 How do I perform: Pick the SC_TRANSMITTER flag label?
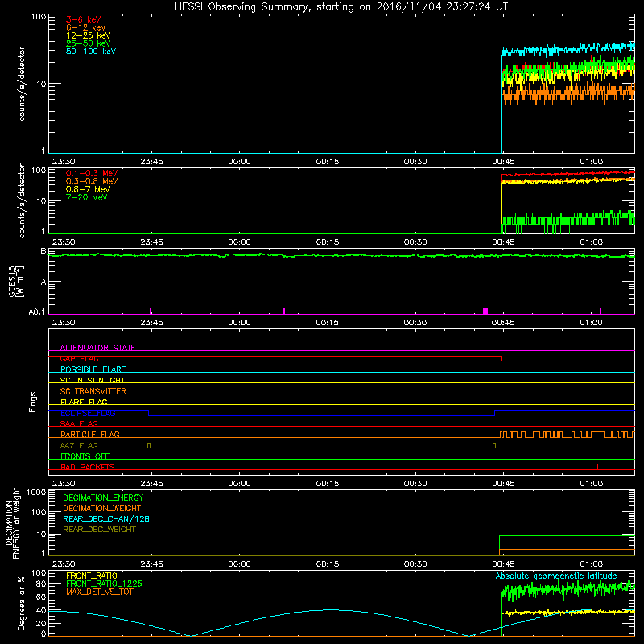pos(93,391)
